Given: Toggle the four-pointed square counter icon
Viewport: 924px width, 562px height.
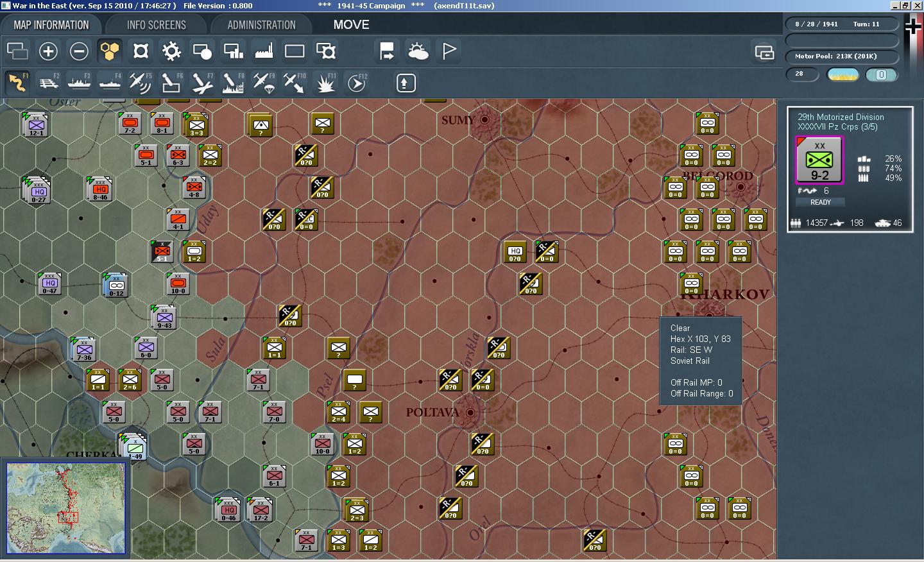Looking at the screenshot, I should coord(141,51).
